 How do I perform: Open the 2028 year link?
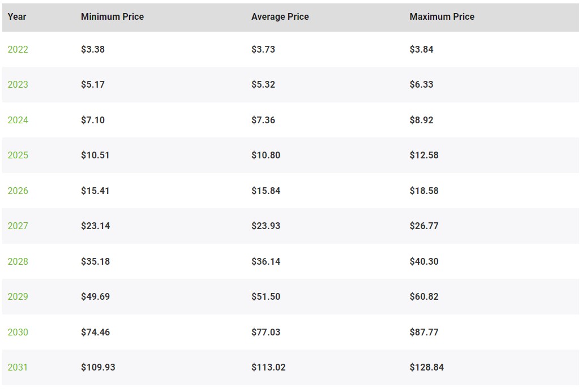tap(18, 261)
